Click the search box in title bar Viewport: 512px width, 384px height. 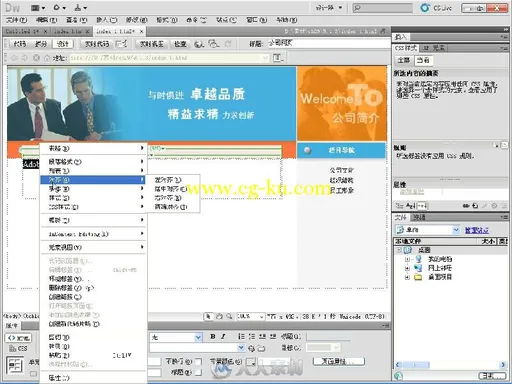[382, 7]
